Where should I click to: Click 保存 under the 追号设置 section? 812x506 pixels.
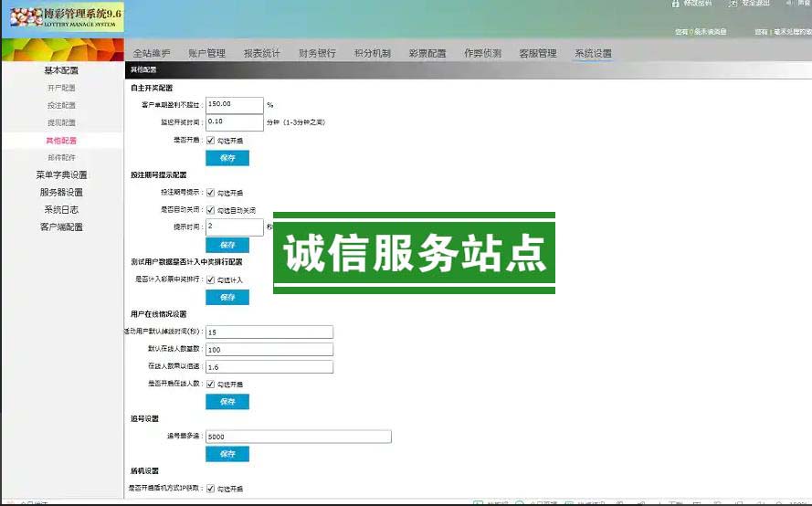(227, 454)
